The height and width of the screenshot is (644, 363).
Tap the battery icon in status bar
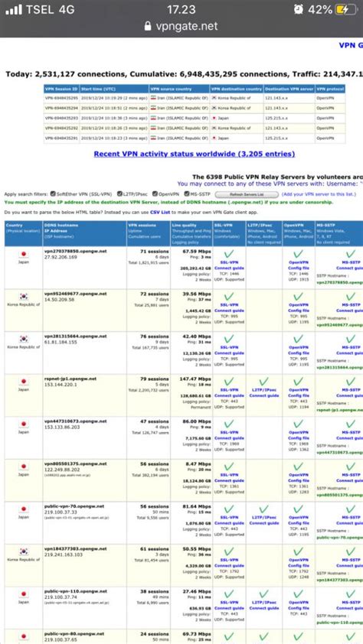pos(345,9)
